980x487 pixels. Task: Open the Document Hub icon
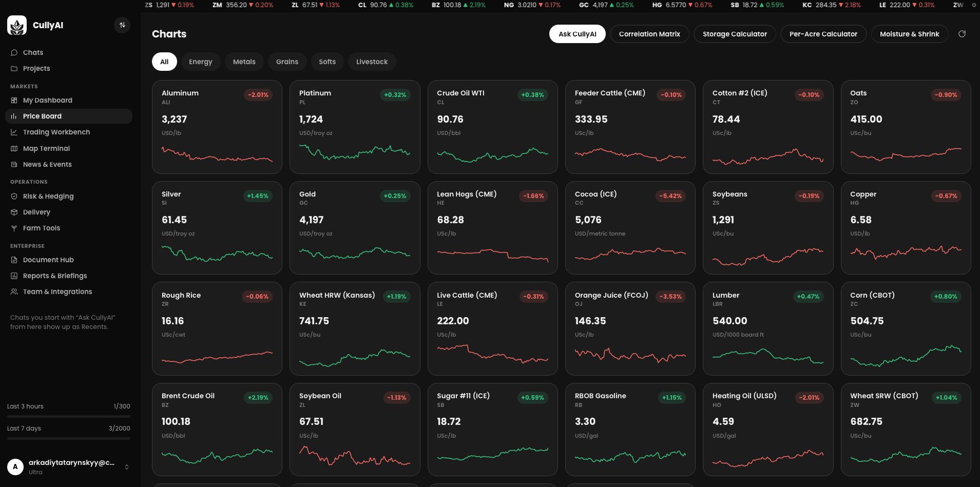(14, 260)
